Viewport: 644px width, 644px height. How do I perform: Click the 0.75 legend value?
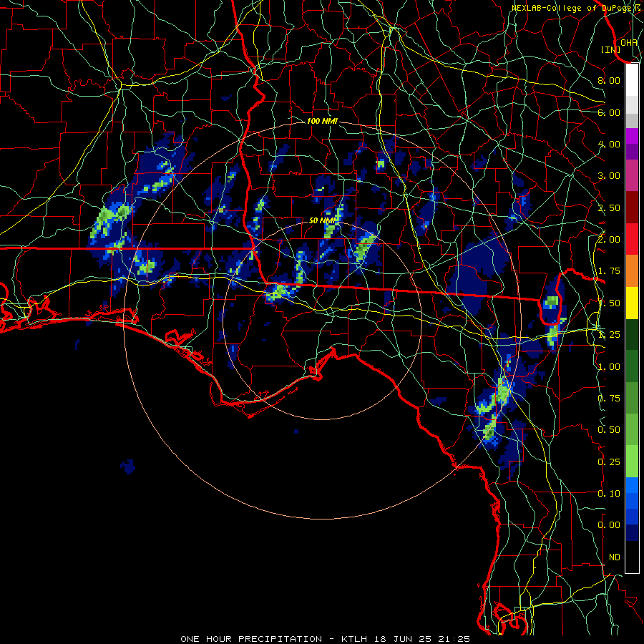pos(609,398)
